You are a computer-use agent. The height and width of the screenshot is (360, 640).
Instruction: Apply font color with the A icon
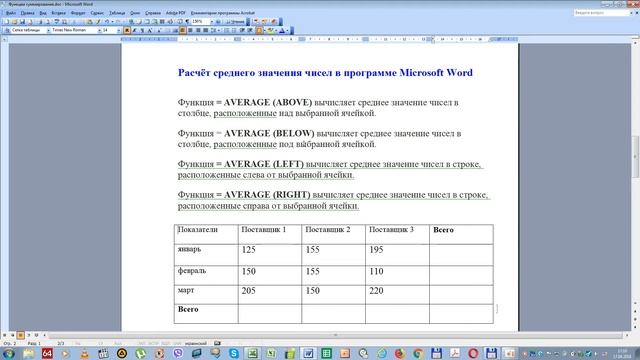pyautogui.click(x=282, y=30)
